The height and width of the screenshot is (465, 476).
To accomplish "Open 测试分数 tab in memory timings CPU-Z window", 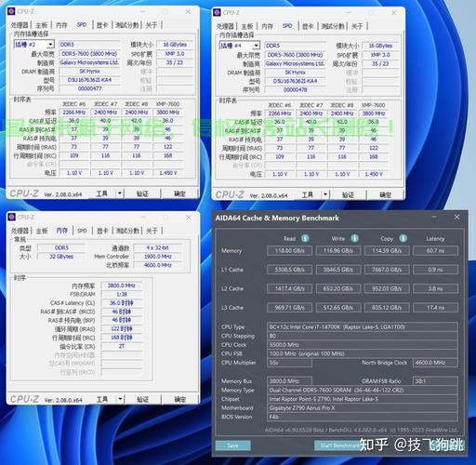I will pyautogui.click(x=127, y=231).
